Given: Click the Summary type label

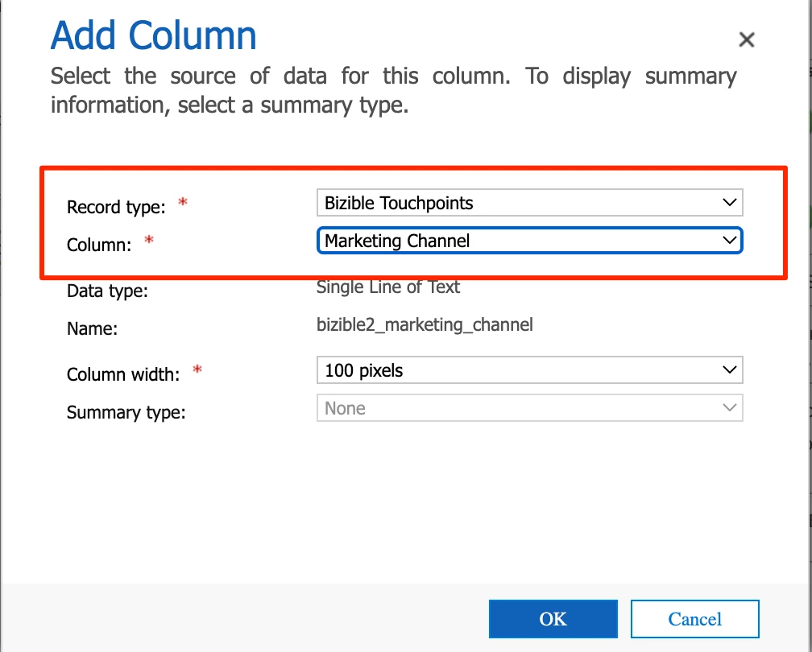Looking at the screenshot, I should (x=126, y=412).
